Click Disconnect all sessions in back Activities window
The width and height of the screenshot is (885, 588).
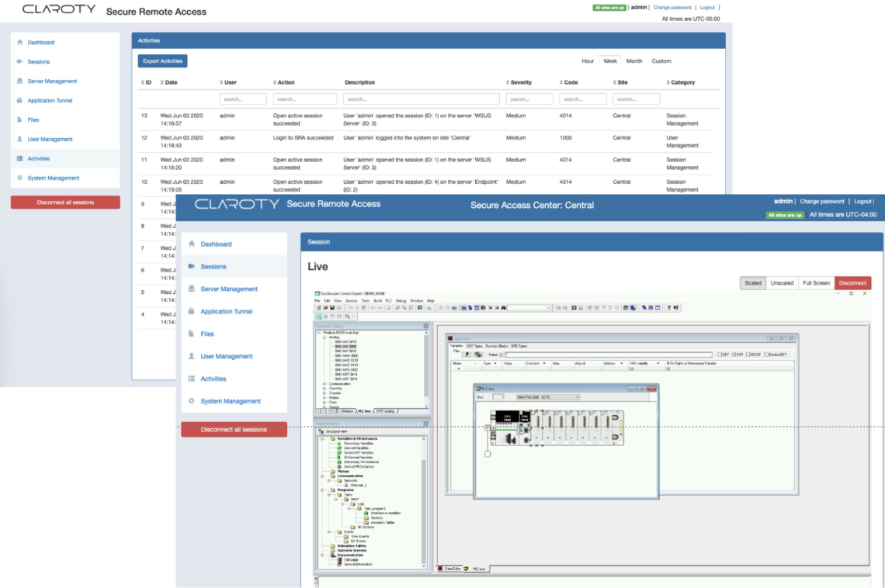coord(65,202)
